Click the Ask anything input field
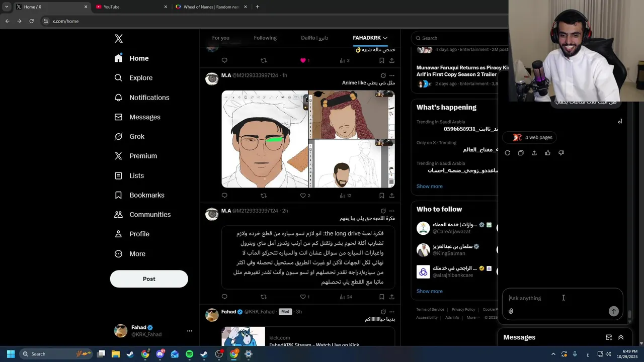Viewport: 644px width, 362px height. point(562,298)
